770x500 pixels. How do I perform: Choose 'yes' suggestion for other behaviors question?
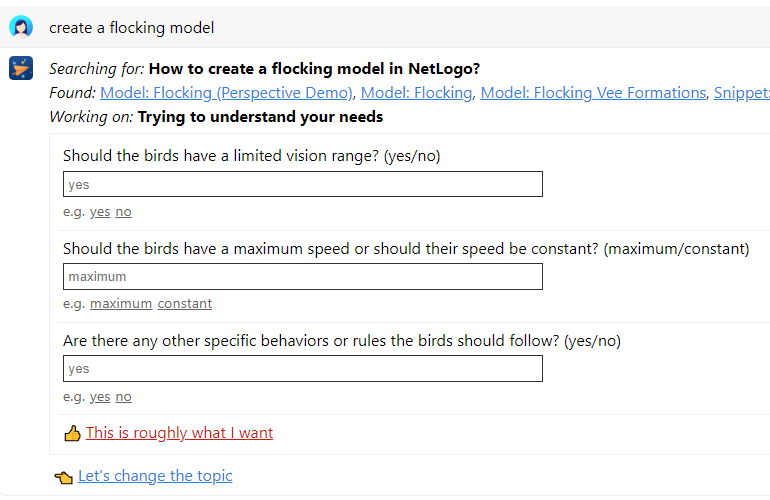100,396
